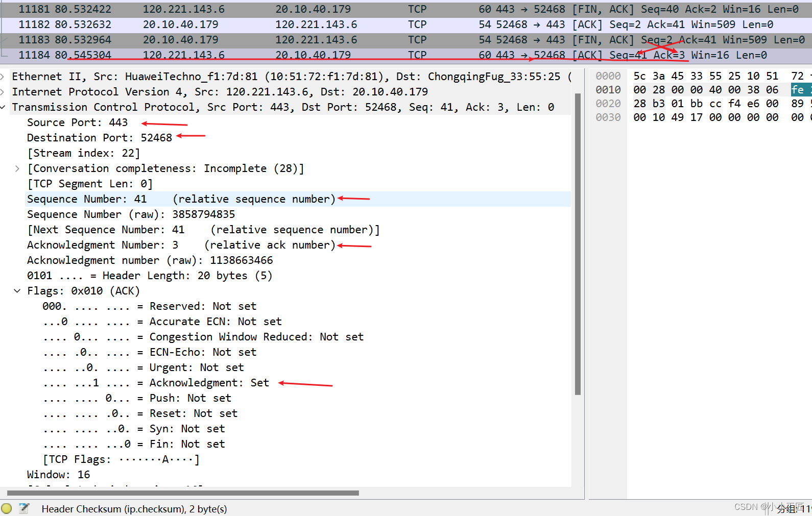This screenshot has width=812, height=516.
Task: Select Next Sequence Number: 41 line
Action: [204, 230]
